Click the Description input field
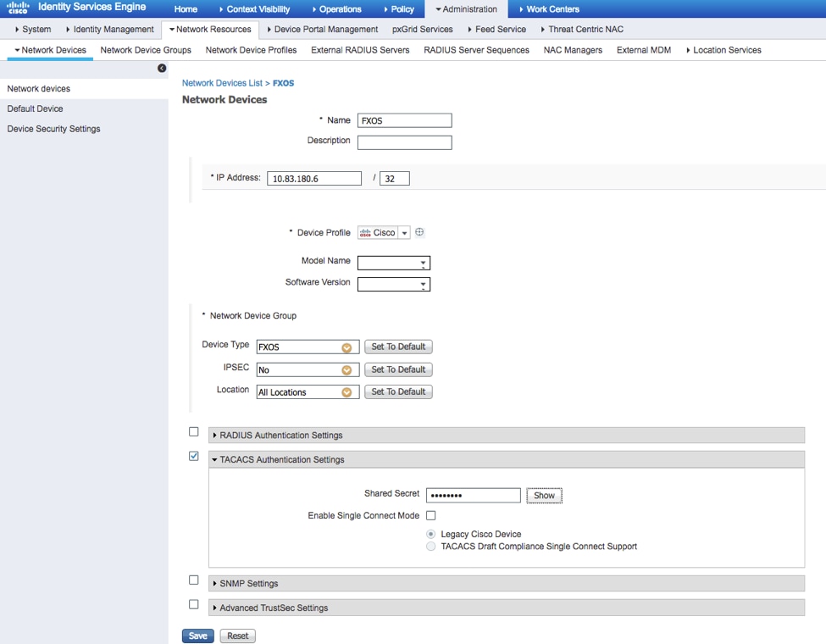 click(405, 142)
